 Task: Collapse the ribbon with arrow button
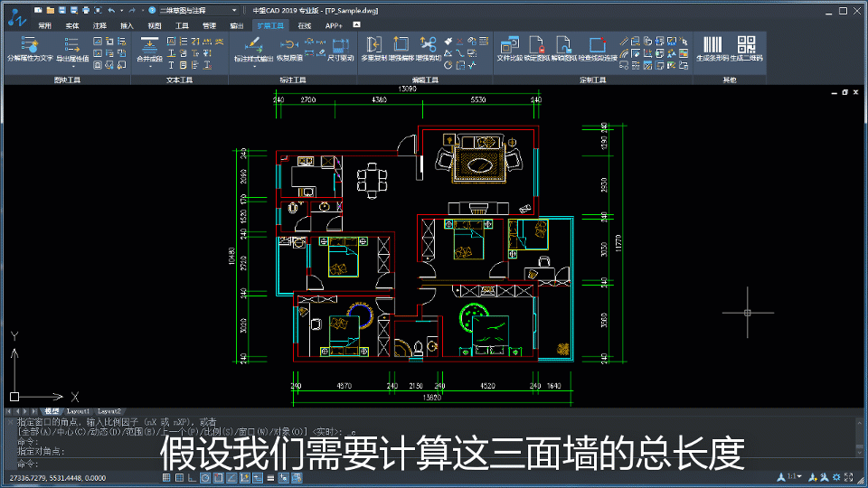356,25
